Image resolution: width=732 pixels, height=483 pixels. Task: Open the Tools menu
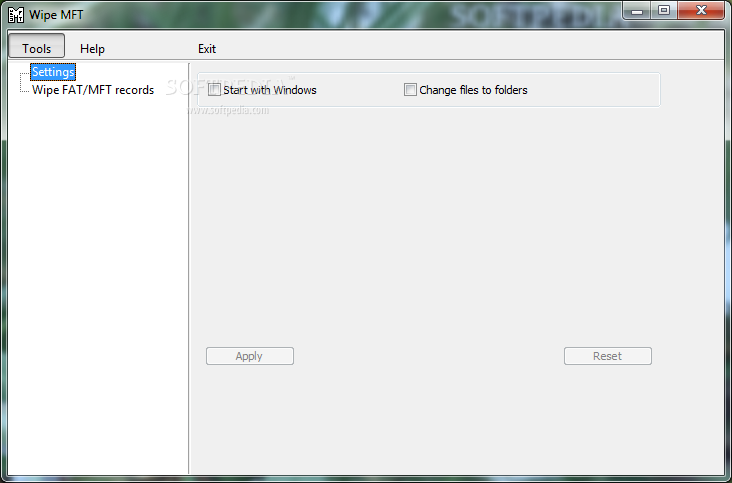tap(36, 46)
